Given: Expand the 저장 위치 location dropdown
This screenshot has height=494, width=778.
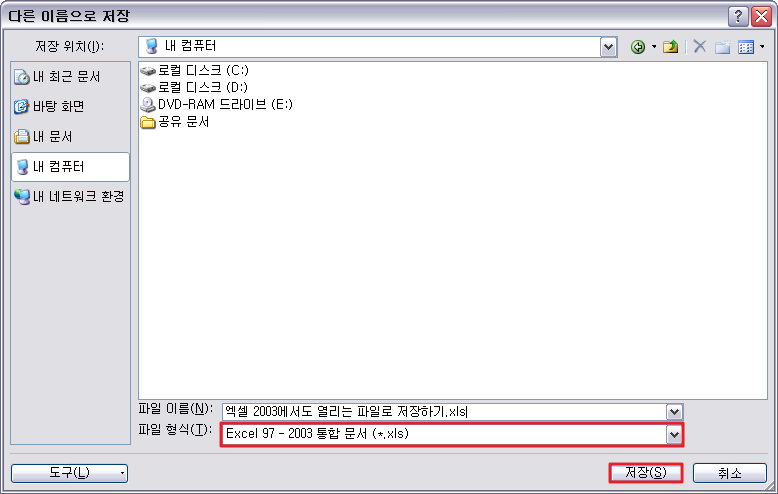Looking at the screenshot, I should click(608, 47).
